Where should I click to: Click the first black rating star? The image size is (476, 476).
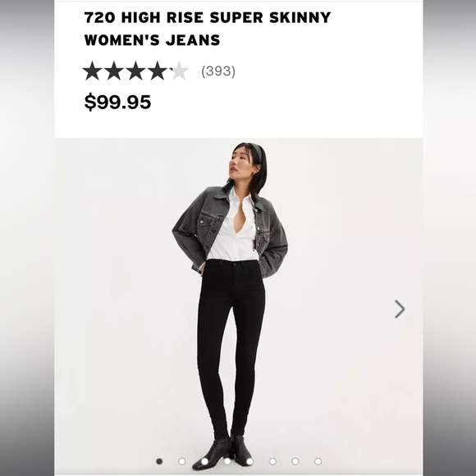(x=92, y=71)
